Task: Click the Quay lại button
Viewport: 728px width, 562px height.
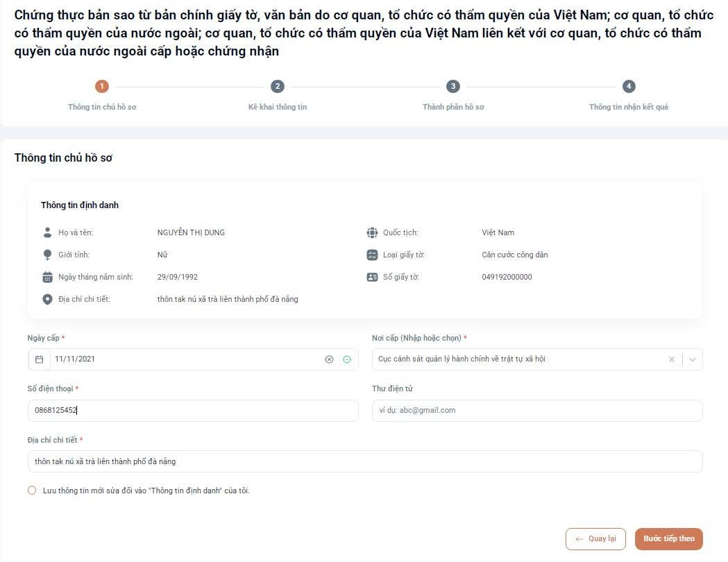Action: point(595,539)
